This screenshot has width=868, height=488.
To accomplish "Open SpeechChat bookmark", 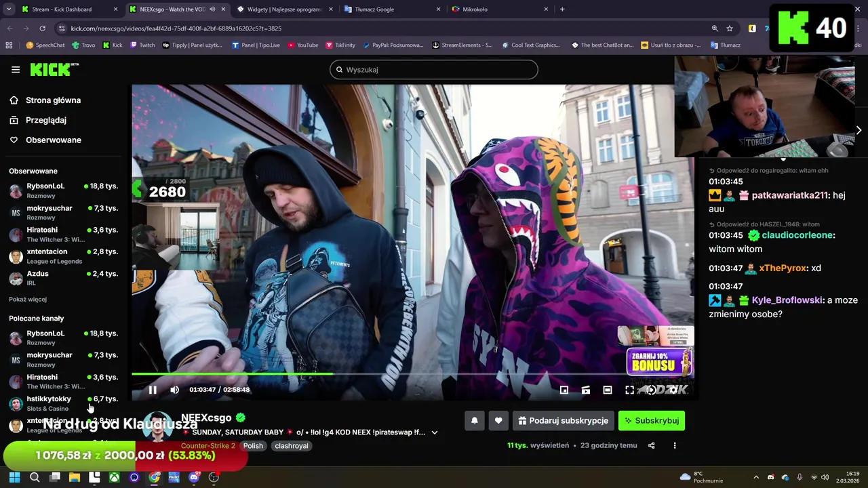I will [45, 45].
